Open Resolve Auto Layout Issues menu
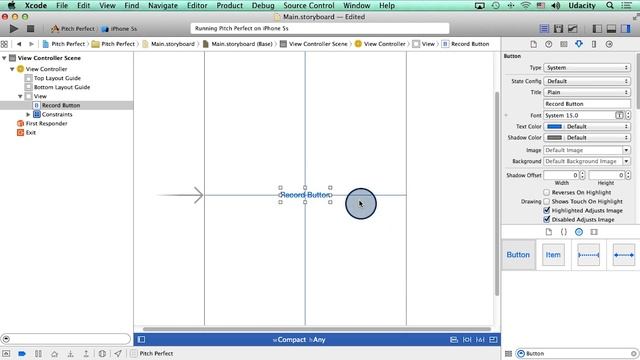This screenshot has width=640, height=360. 480,340
